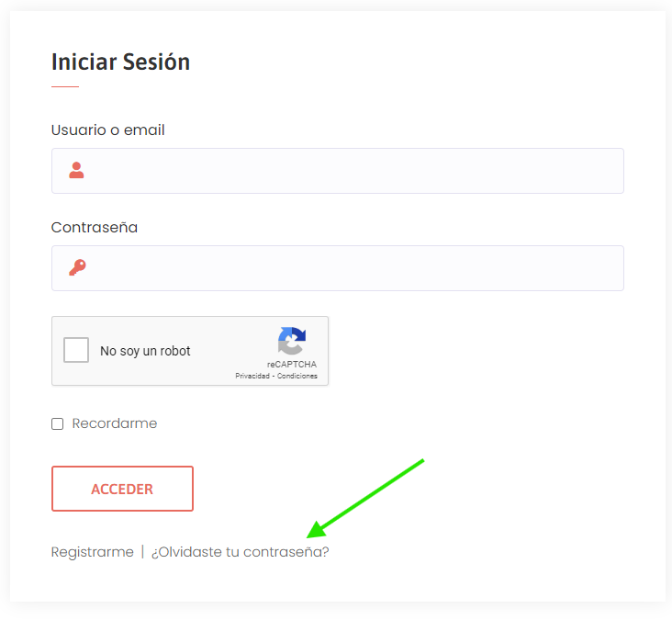
Task: Click the green arrow annotation
Action: pyautogui.click(x=365, y=498)
